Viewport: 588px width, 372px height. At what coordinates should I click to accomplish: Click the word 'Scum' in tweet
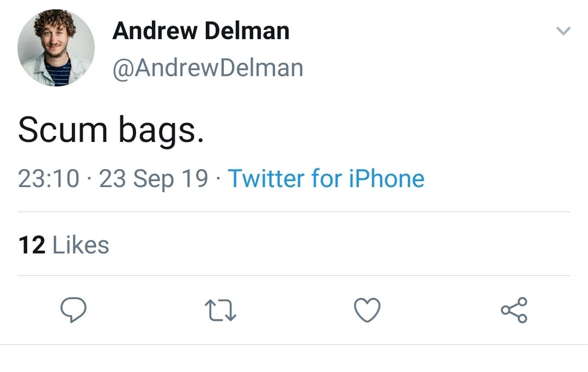63,129
